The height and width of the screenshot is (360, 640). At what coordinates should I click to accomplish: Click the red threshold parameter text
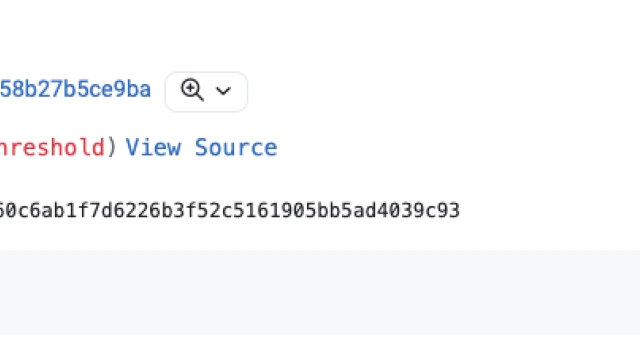coord(52,147)
